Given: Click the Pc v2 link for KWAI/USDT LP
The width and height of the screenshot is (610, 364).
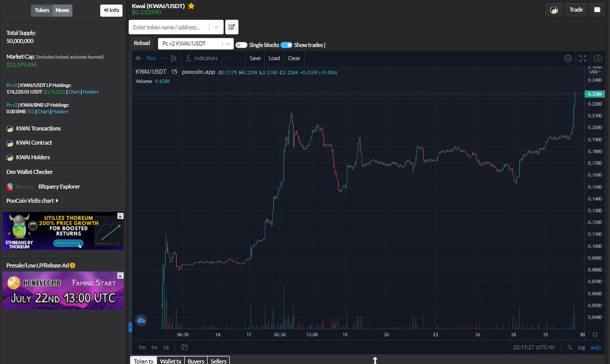Looking at the screenshot, I should [12, 85].
